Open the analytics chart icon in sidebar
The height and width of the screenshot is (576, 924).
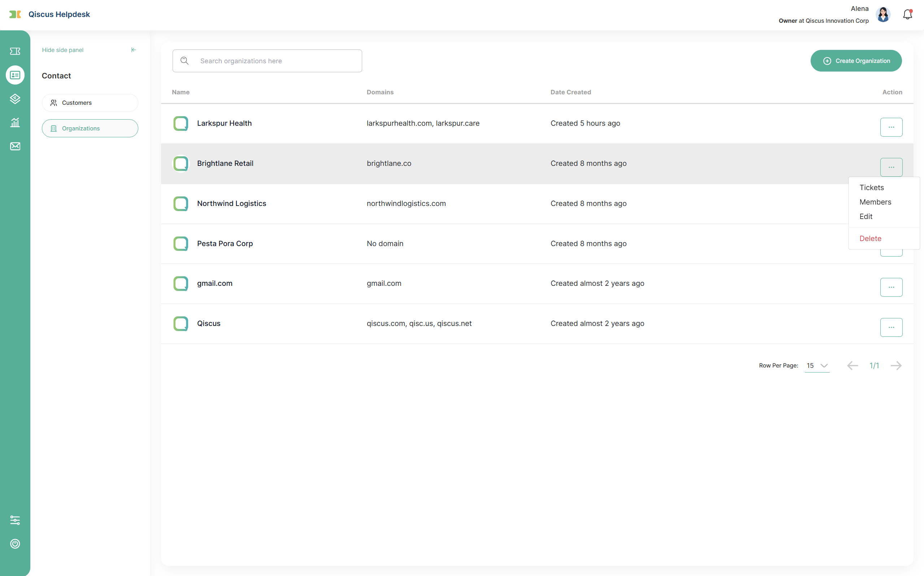point(15,122)
